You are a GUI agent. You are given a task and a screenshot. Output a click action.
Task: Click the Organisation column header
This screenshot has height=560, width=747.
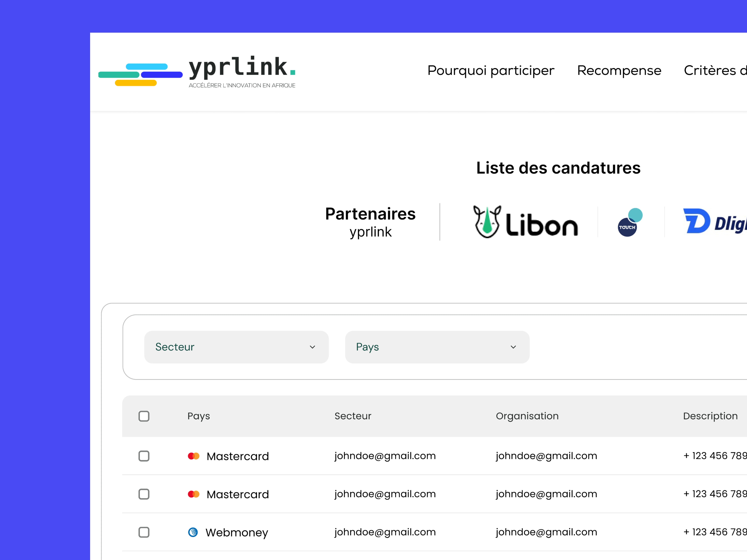point(527,416)
